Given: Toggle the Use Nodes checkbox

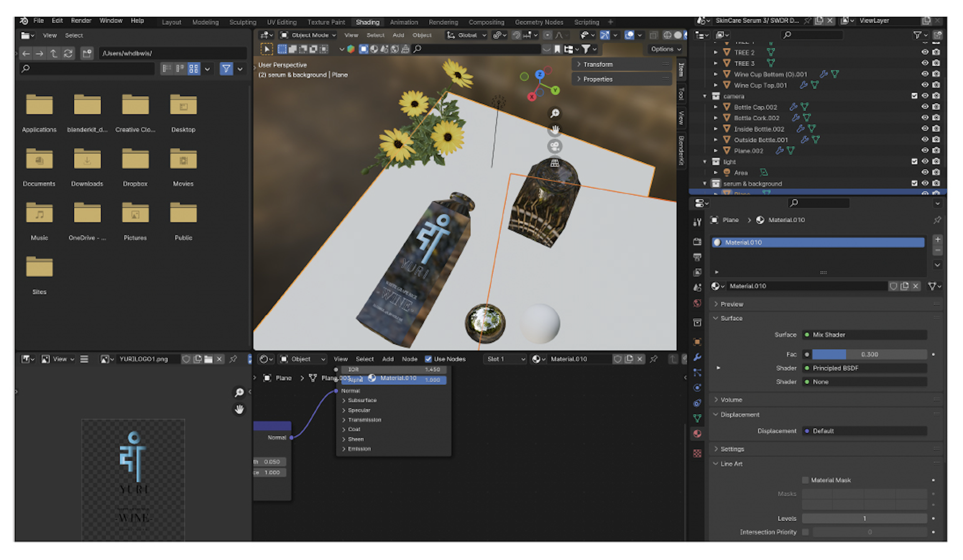Looking at the screenshot, I should (x=428, y=359).
